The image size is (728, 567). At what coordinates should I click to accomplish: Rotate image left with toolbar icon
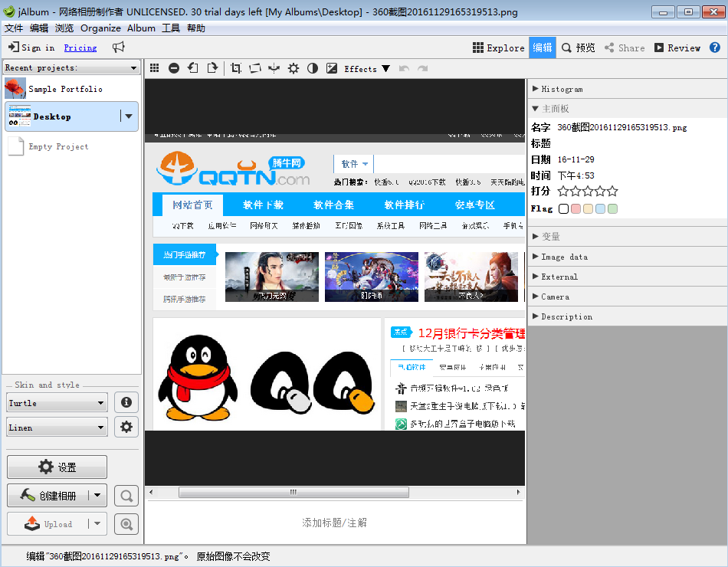pos(193,68)
